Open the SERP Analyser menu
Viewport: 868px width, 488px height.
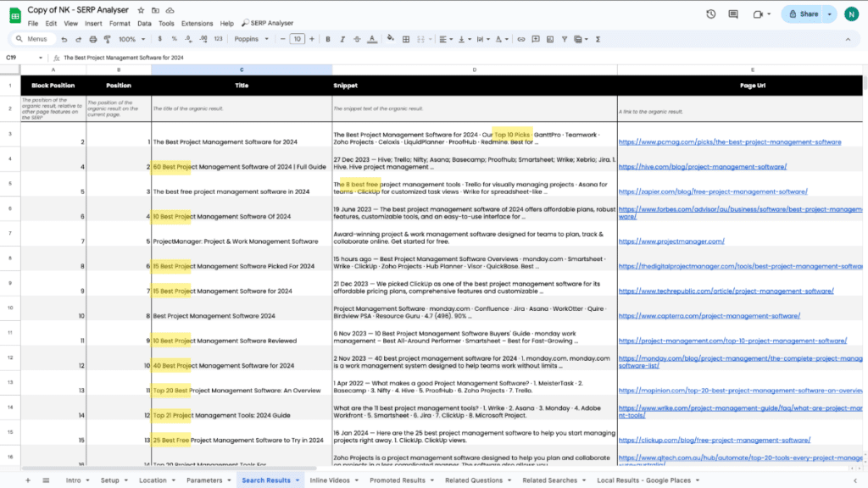coord(267,23)
